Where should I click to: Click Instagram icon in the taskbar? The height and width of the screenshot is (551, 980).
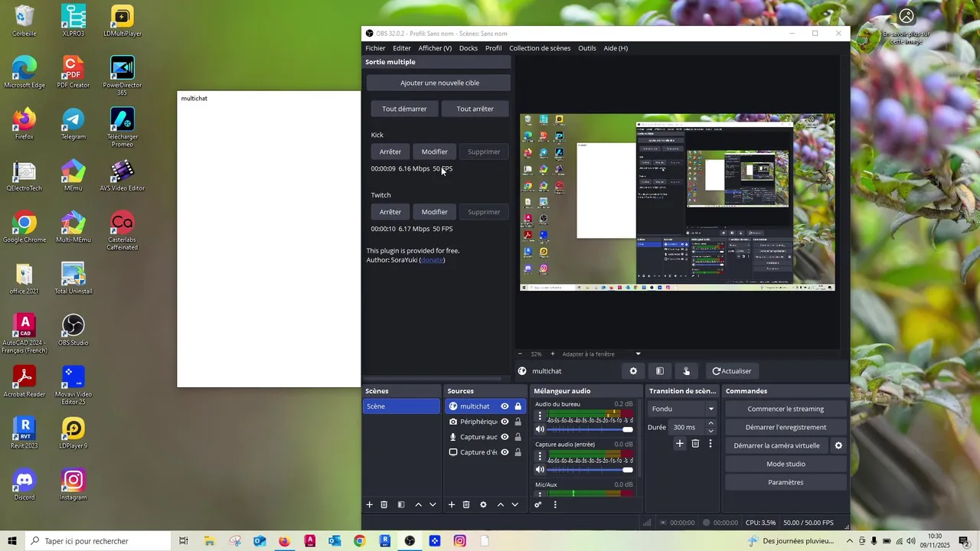460,541
